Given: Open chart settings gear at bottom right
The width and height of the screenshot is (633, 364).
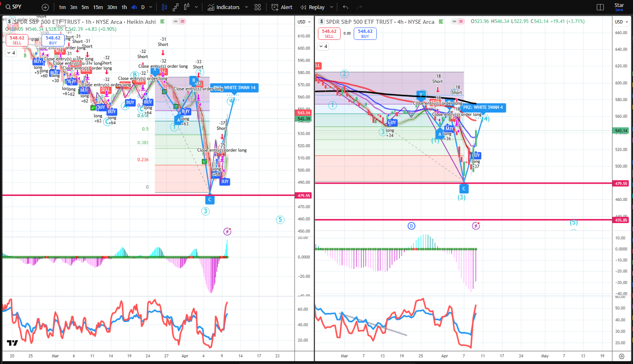Looking at the screenshot, I should coord(621,356).
